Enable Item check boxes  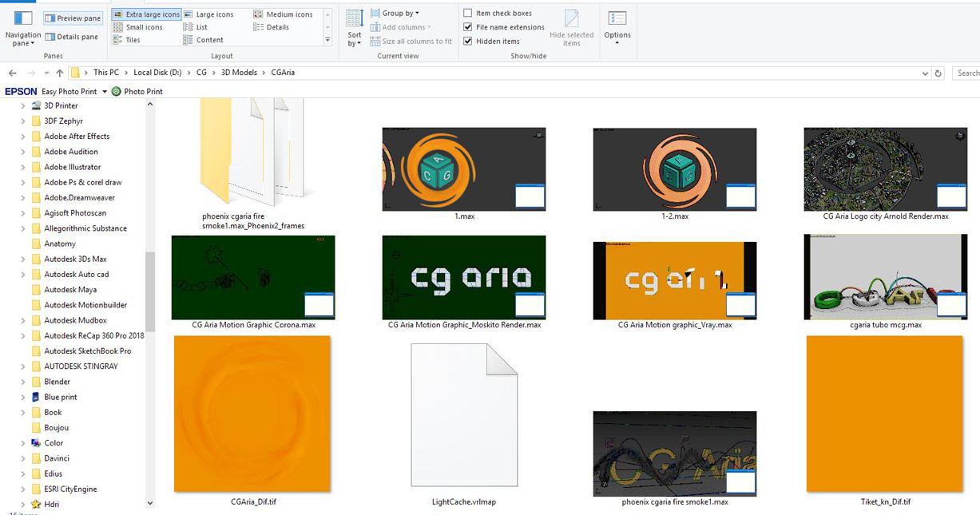pos(467,13)
